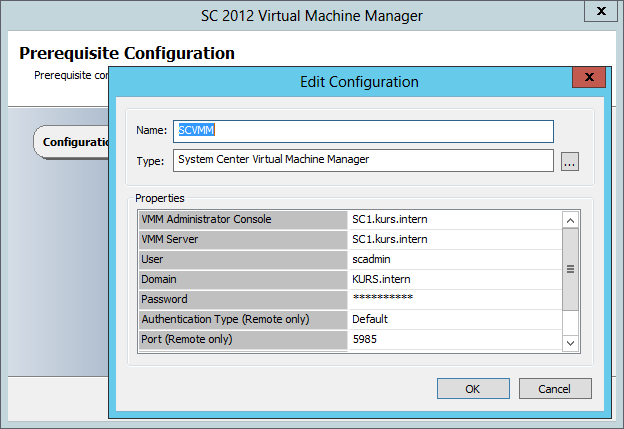Select the User property label
This screenshot has height=429, width=624.
pos(243,259)
